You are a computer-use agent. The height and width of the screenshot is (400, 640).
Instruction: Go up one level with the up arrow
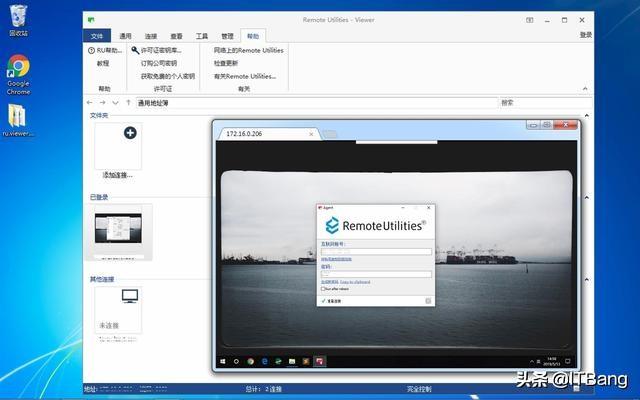click(128, 103)
